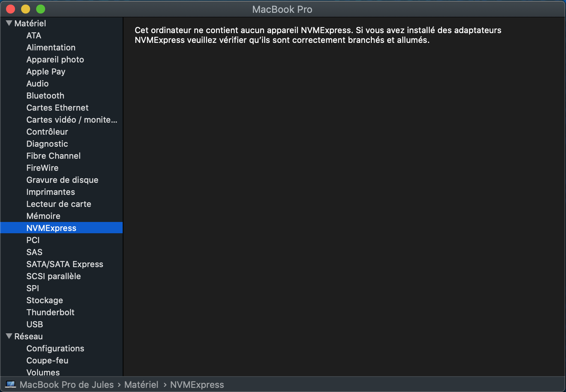Collapse the Matériel section triangle

(x=9, y=23)
